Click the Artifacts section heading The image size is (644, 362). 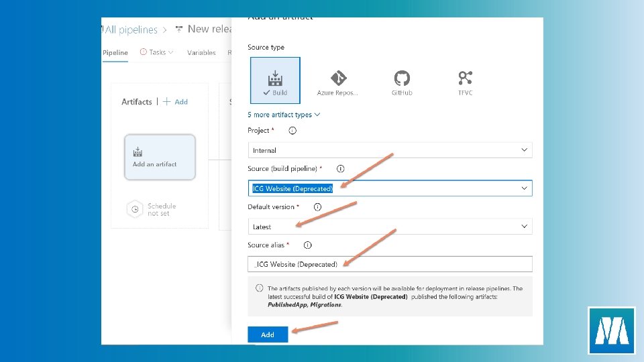click(137, 102)
